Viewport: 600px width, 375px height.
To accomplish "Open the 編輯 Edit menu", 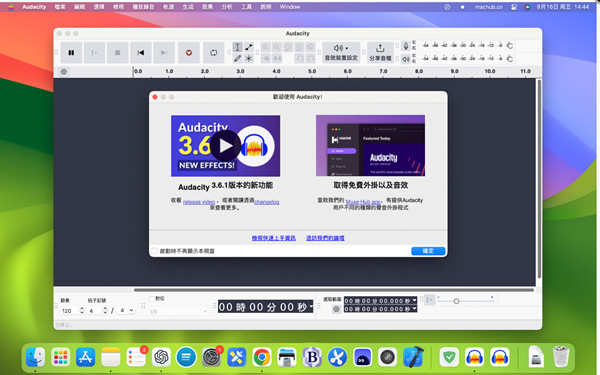I will click(x=80, y=7).
